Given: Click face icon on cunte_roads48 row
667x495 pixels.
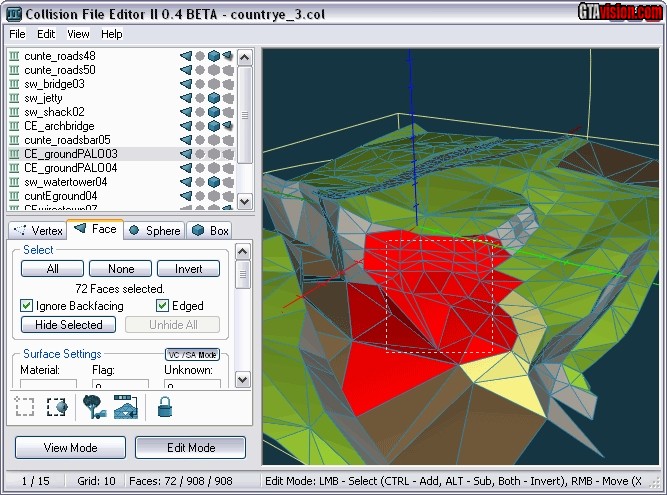Looking at the screenshot, I should (x=186, y=56).
